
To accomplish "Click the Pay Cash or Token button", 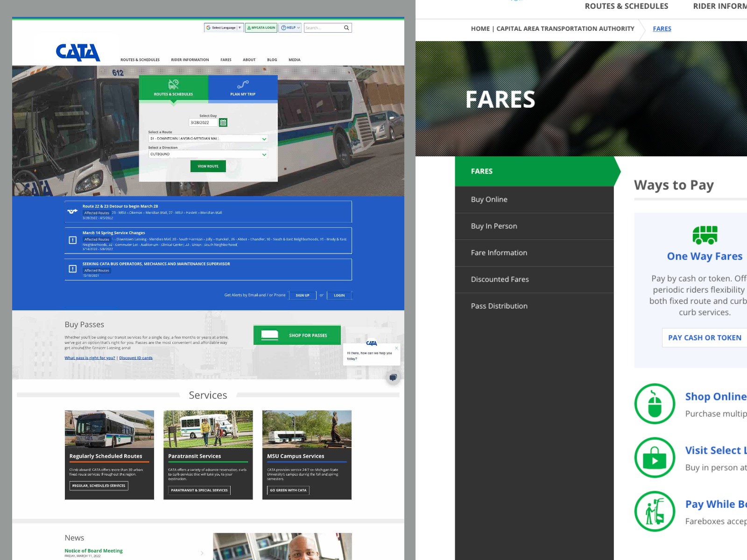I will coord(705,337).
